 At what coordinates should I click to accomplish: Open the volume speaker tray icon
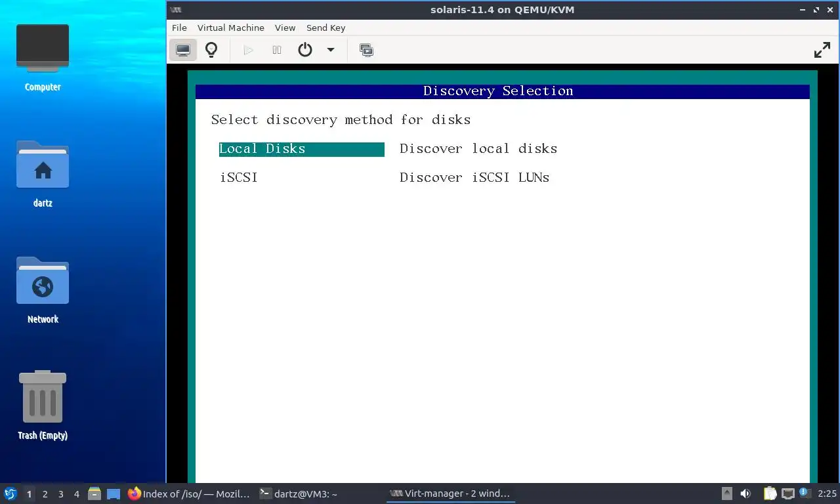coord(745,493)
